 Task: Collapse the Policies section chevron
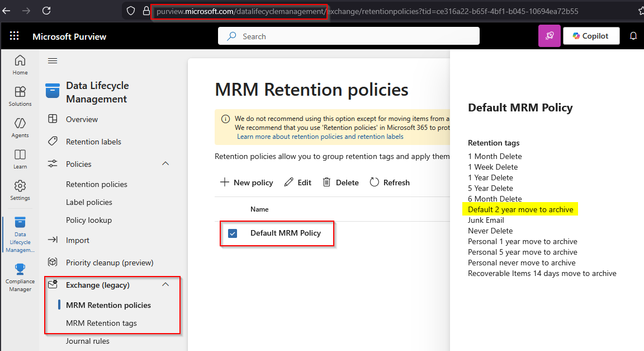click(x=165, y=164)
